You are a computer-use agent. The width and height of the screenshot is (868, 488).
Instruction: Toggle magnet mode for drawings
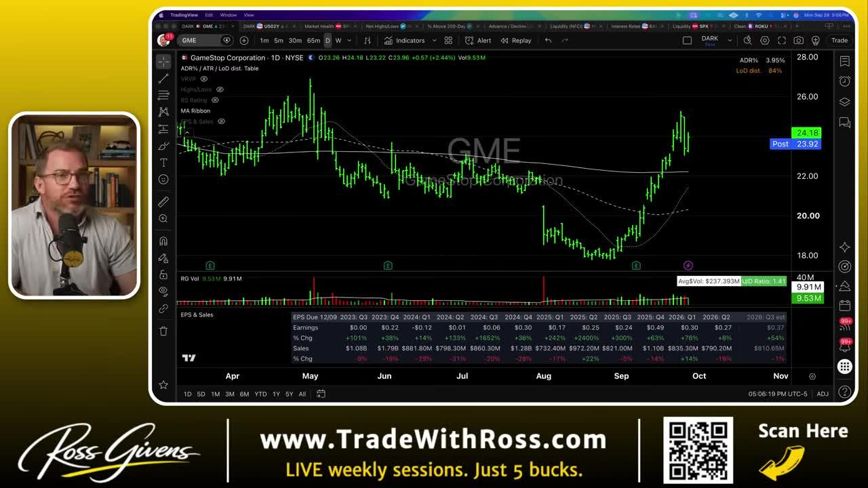[x=163, y=241]
